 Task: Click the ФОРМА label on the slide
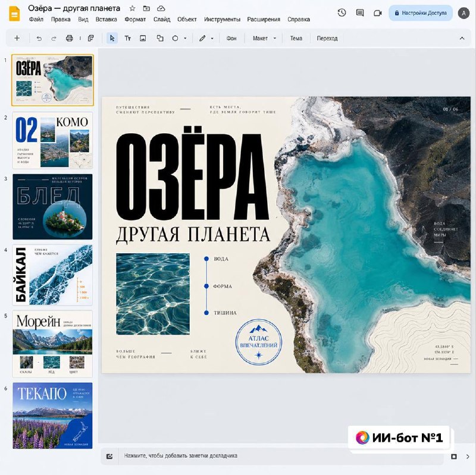tap(223, 286)
